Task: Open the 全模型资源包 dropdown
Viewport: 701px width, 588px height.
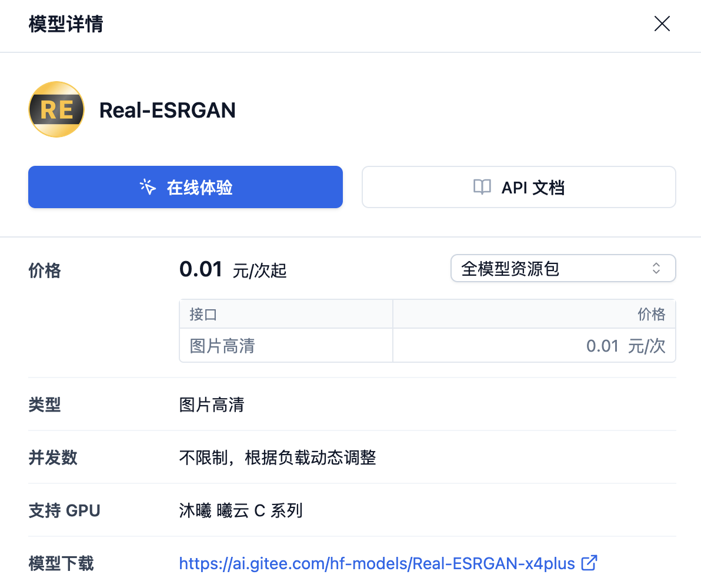Action: [x=563, y=268]
